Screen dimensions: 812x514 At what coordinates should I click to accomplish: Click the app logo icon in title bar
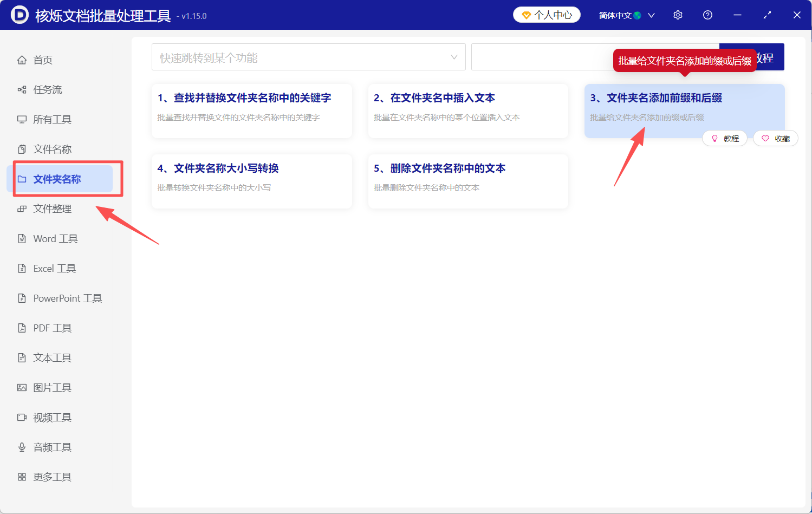20,15
